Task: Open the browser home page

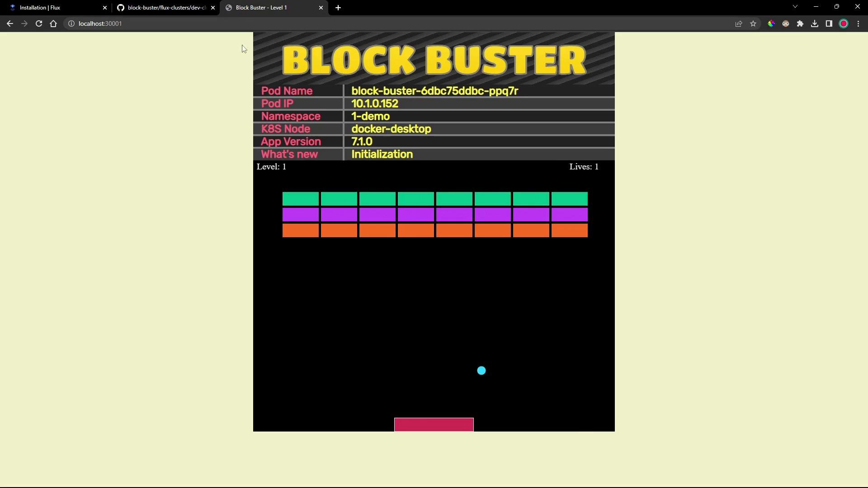Action: tap(53, 23)
